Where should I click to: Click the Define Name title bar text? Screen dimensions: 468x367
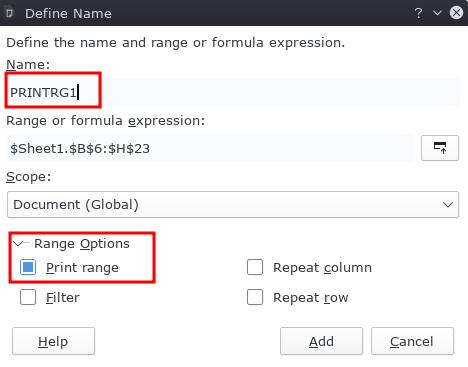click(x=68, y=14)
